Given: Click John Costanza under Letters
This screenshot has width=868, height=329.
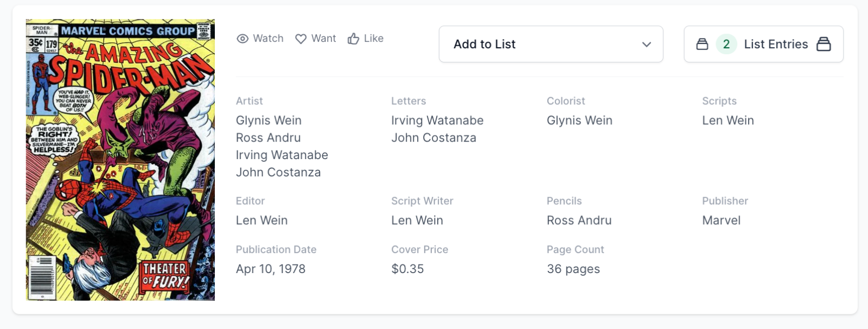Looking at the screenshot, I should (x=433, y=138).
